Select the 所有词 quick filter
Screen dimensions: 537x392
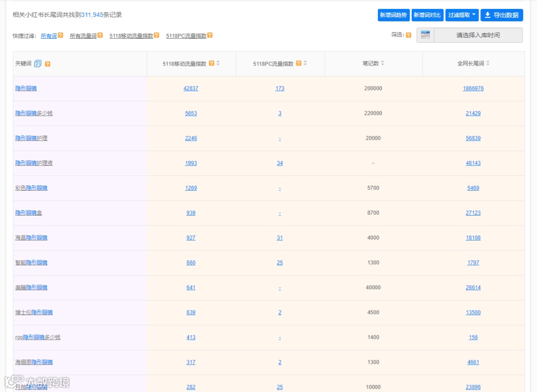49,36
